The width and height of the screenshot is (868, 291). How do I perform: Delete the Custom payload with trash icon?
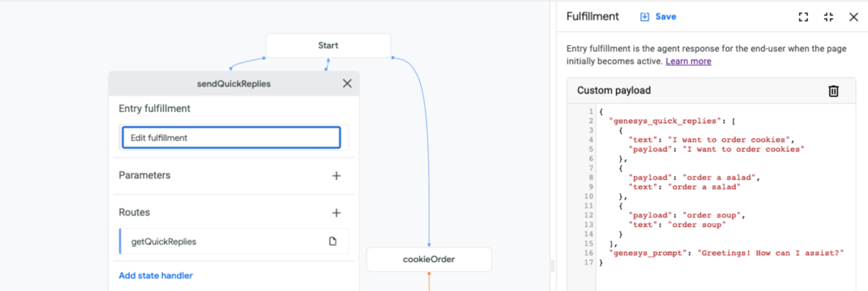click(x=833, y=91)
